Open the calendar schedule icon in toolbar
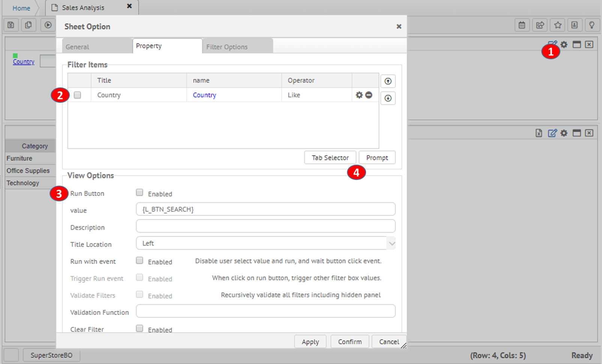This screenshot has height=364, width=602. [522, 25]
